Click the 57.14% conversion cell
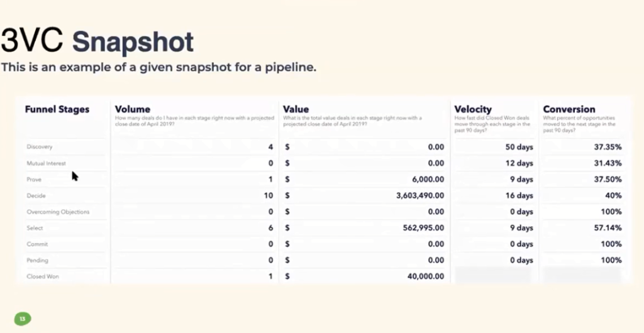The width and height of the screenshot is (644, 333). pos(608,228)
